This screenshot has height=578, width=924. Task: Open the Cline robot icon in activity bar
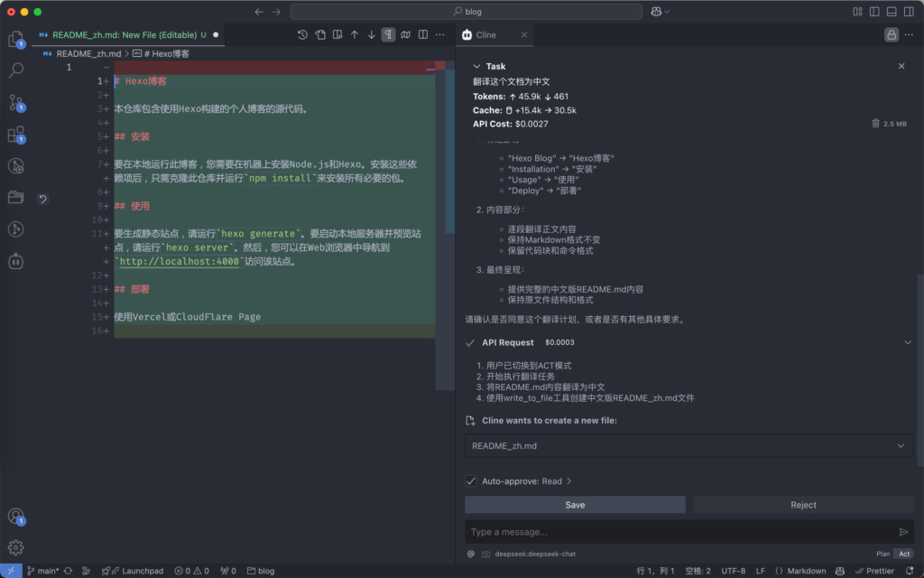16,261
